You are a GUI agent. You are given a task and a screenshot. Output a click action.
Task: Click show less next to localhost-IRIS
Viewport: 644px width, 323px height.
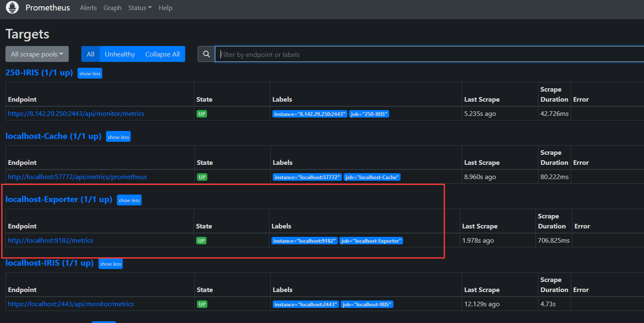click(111, 264)
